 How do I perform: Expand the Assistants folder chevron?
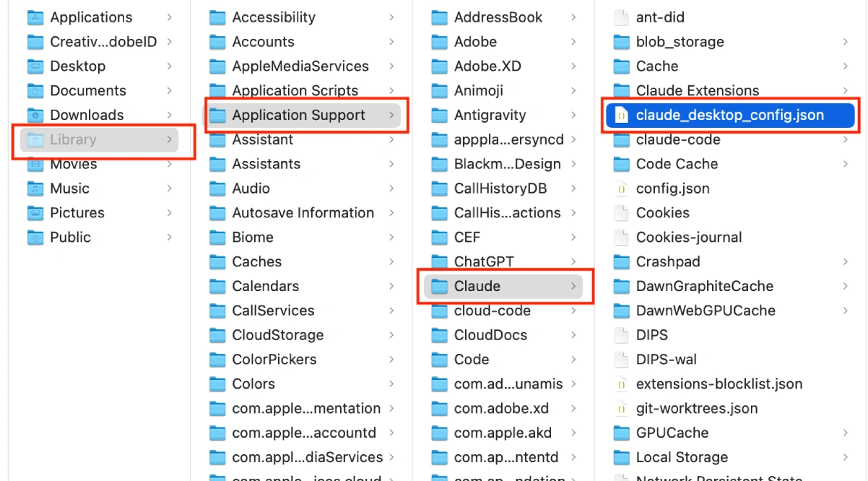pos(391,164)
